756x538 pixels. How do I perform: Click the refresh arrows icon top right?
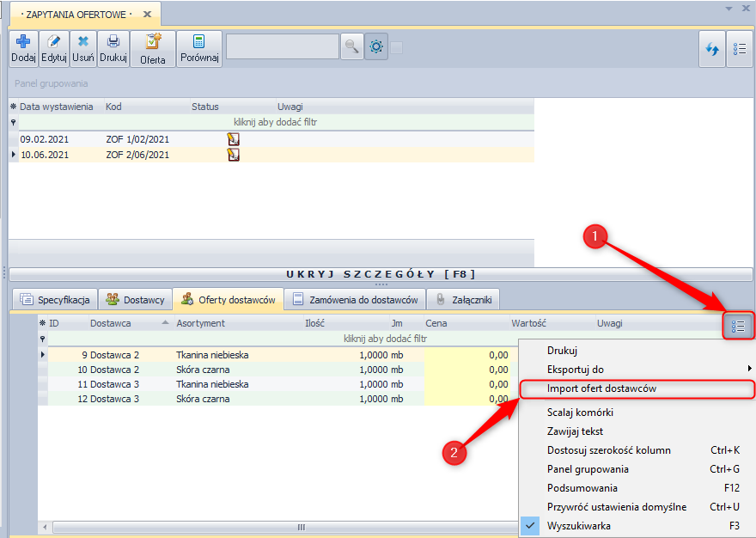point(712,49)
